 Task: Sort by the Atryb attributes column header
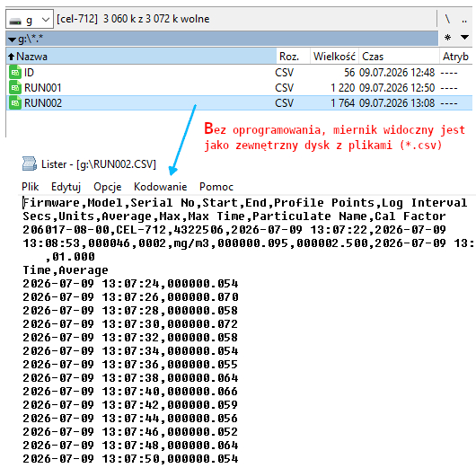click(455, 57)
